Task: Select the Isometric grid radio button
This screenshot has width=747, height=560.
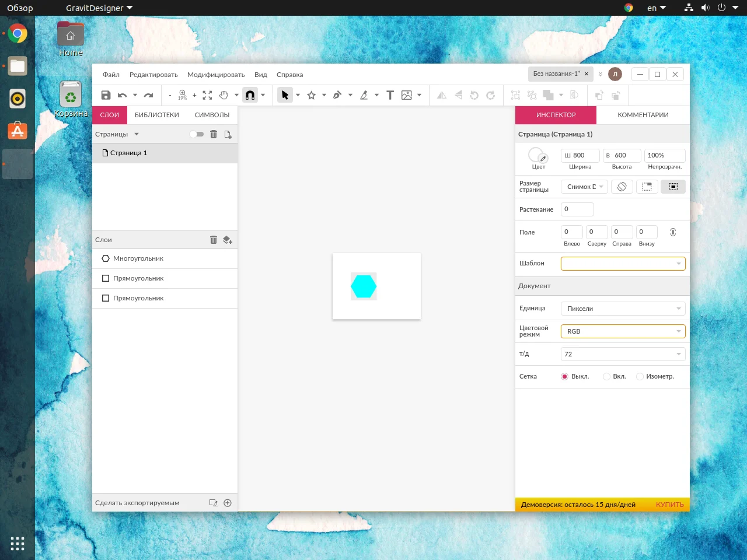Action: (x=640, y=377)
